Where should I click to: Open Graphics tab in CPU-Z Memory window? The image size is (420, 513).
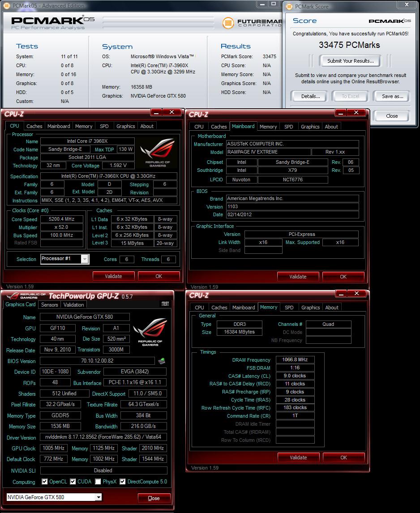pyautogui.click(x=310, y=308)
